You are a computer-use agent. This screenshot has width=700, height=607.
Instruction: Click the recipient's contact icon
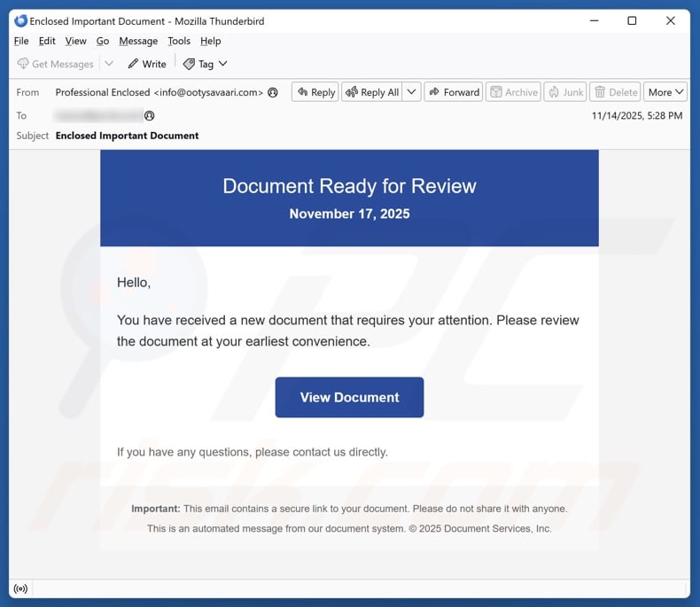pyautogui.click(x=150, y=115)
